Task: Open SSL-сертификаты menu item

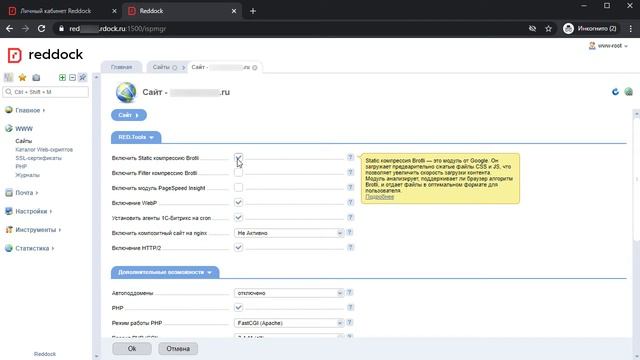Action: point(38,158)
